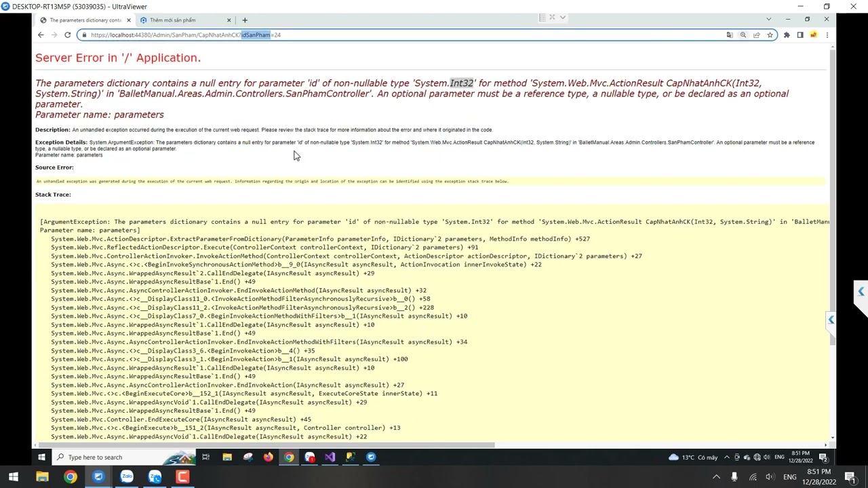The width and height of the screenshot is (868, 488).
Task: Open Task View on the remote taskbar
Action: pos(205,457)
